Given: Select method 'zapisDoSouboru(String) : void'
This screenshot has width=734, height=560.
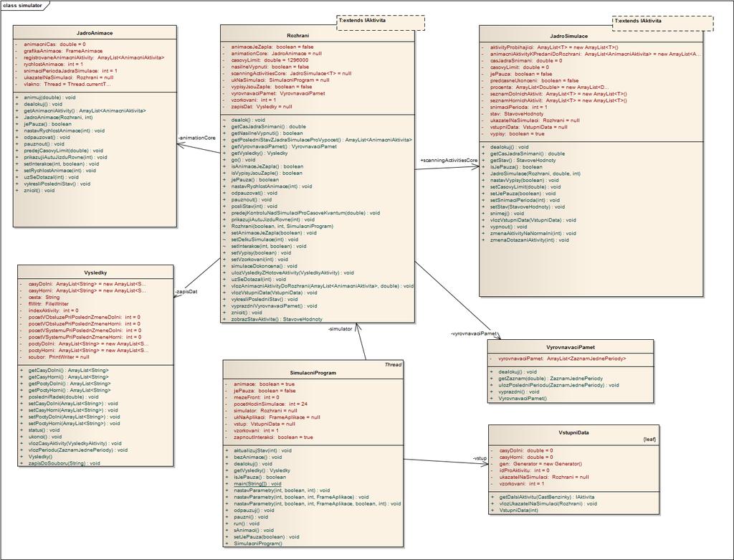Looking at the screenshot, I should click(x=64, y=463).
